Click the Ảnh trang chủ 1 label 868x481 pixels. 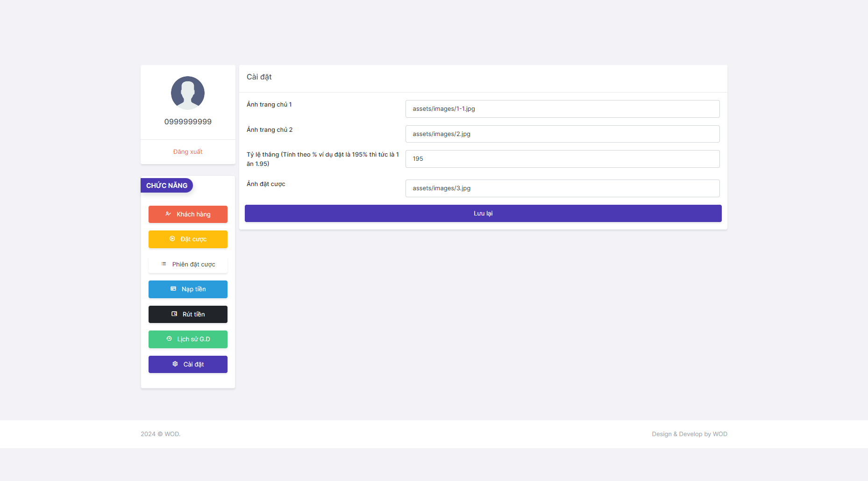click(x=269, y=105)
